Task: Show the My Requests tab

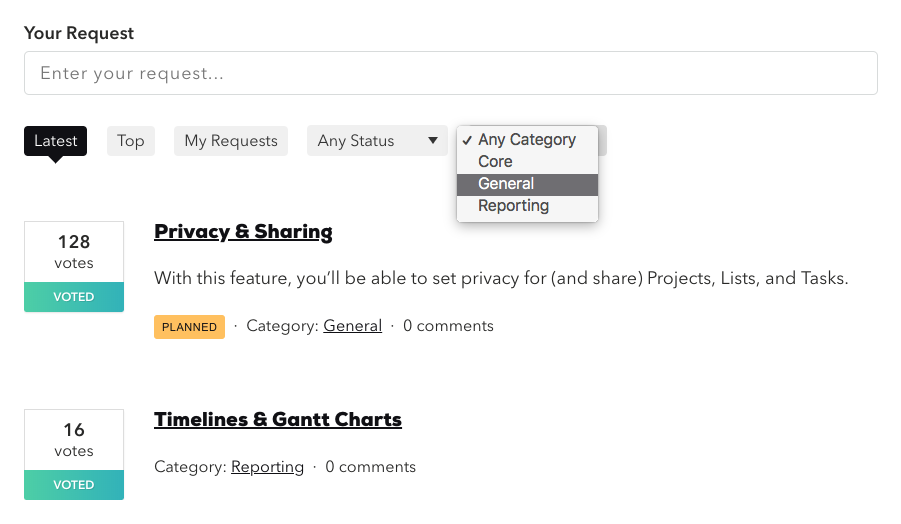Action: click(x=231, y=141)
